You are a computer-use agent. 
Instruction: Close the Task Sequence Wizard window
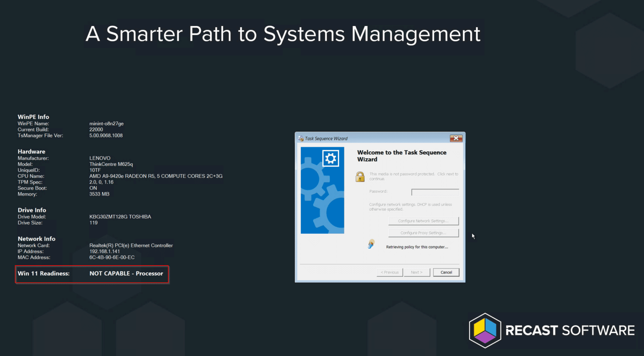[456, 138]
